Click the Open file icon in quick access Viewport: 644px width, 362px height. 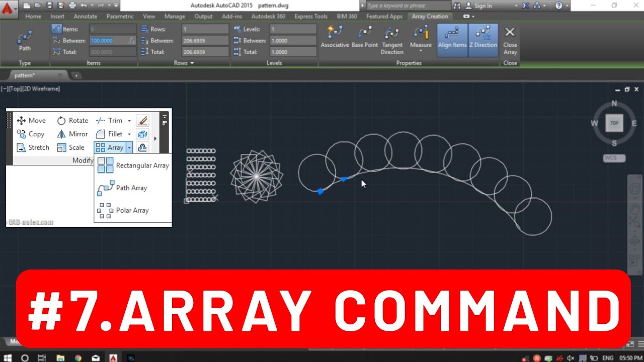click(38, 6)
